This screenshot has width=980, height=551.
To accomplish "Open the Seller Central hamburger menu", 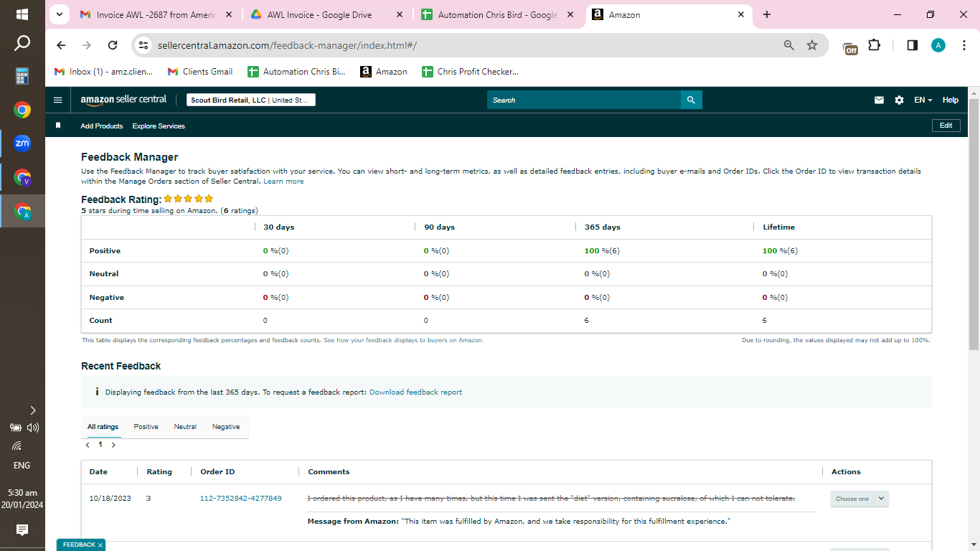I will click(58, 100).
